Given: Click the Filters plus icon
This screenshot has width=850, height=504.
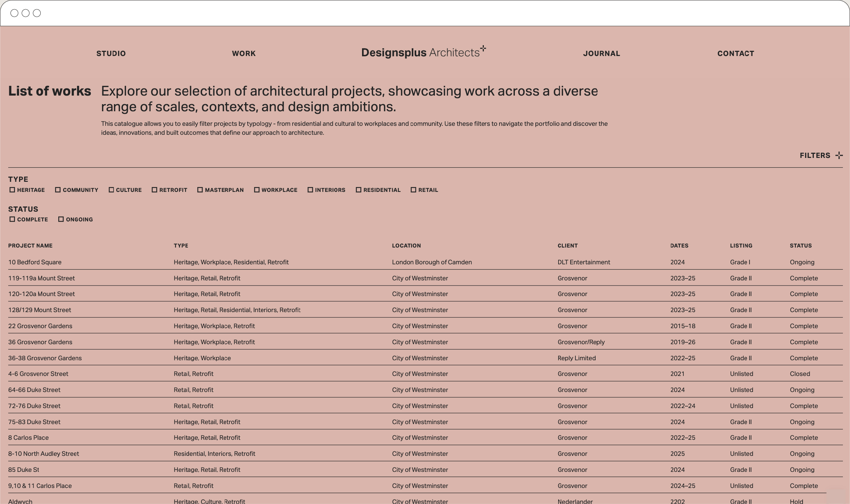Looking at the screenshot, I should pos(839,155).
